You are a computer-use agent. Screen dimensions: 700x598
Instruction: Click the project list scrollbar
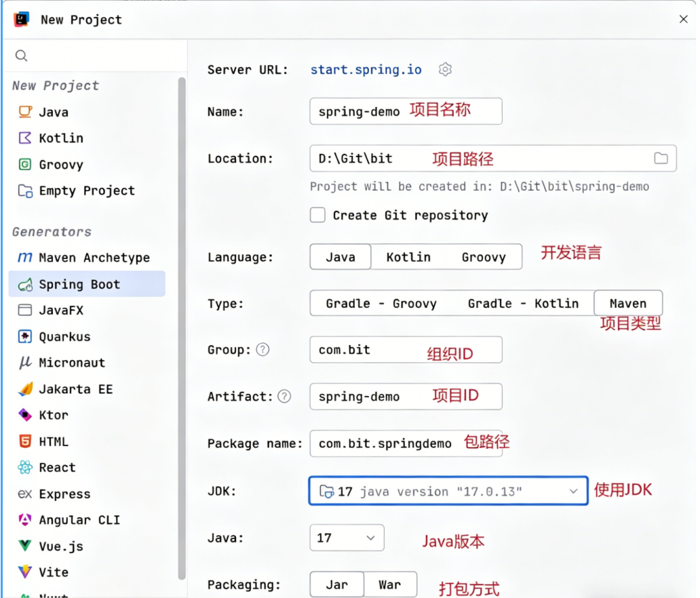point(182,328)
